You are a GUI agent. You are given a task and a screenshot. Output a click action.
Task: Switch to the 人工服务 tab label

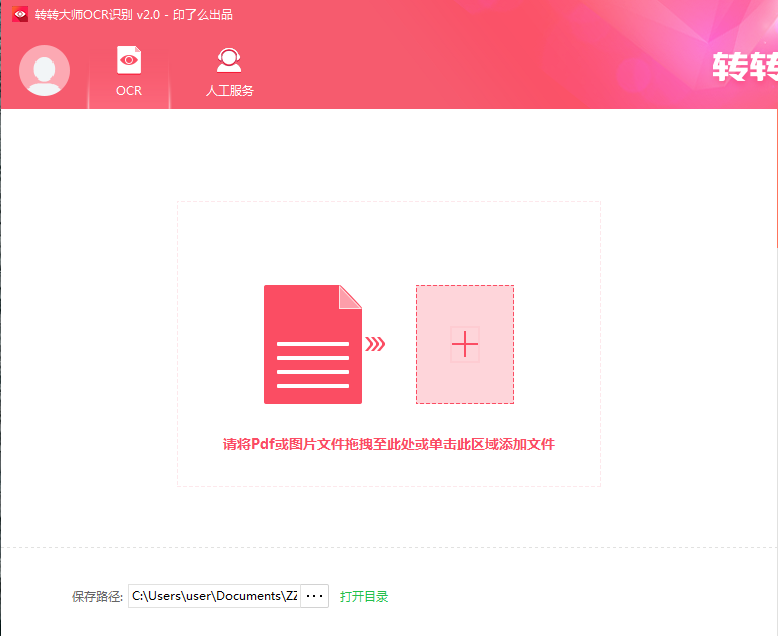point(230,91)
